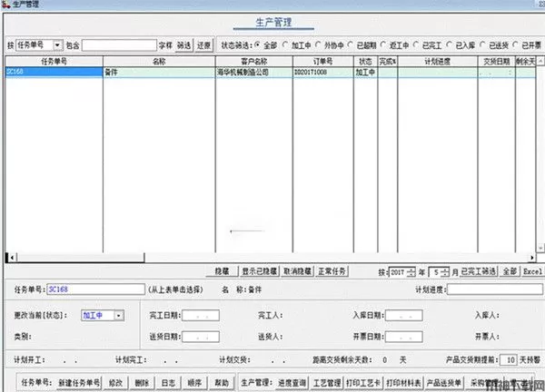This screenshot has height=392, width=545.
Task: Choose the 已完工 status radio option
Action: (419, 44)
